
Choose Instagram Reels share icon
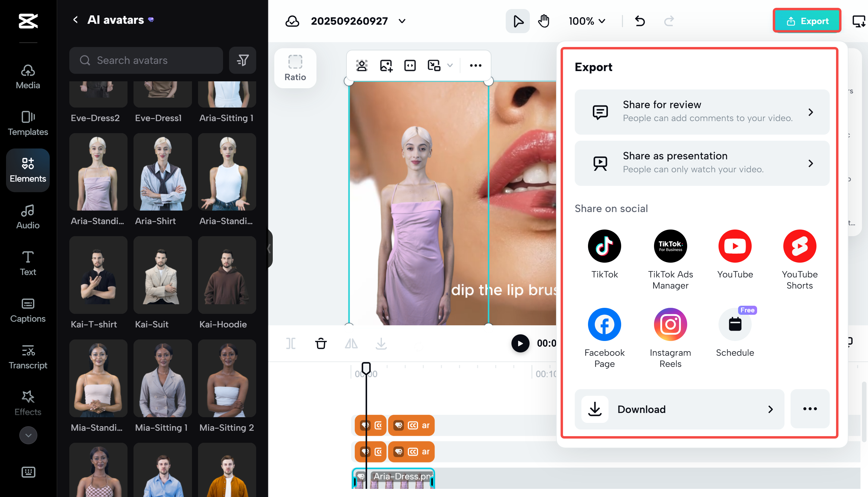[670, 324]
